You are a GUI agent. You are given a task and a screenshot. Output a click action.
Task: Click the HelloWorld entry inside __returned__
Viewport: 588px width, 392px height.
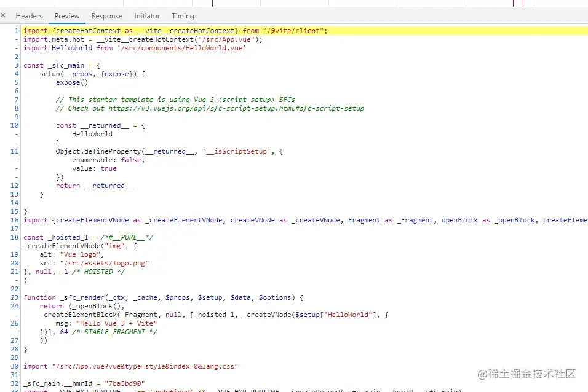[x=92, y=134]
